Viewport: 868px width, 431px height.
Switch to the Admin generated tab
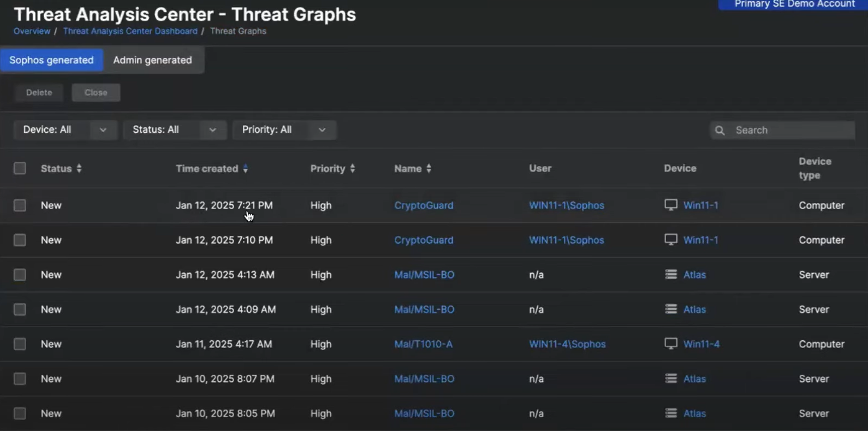point(153,60)
